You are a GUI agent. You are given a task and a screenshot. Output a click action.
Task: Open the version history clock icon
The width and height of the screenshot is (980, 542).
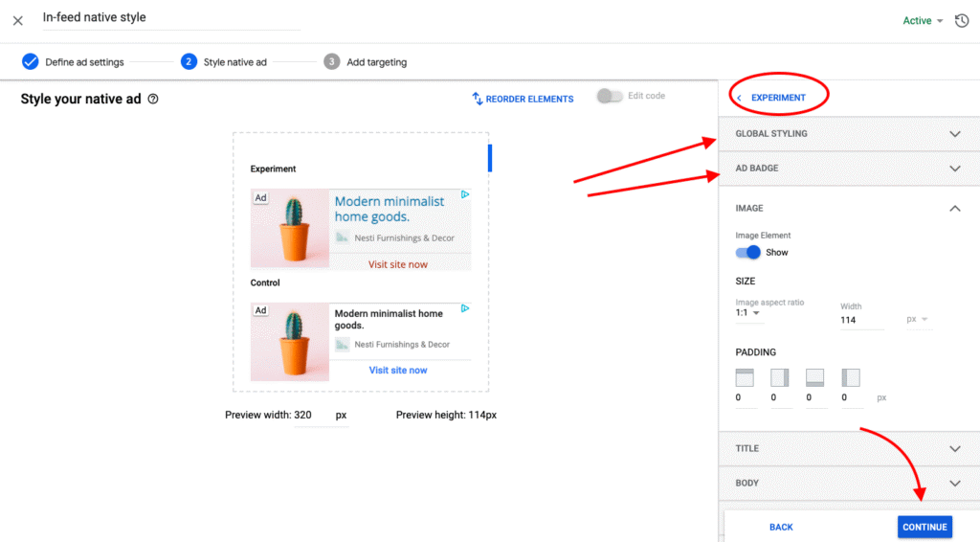962,21
